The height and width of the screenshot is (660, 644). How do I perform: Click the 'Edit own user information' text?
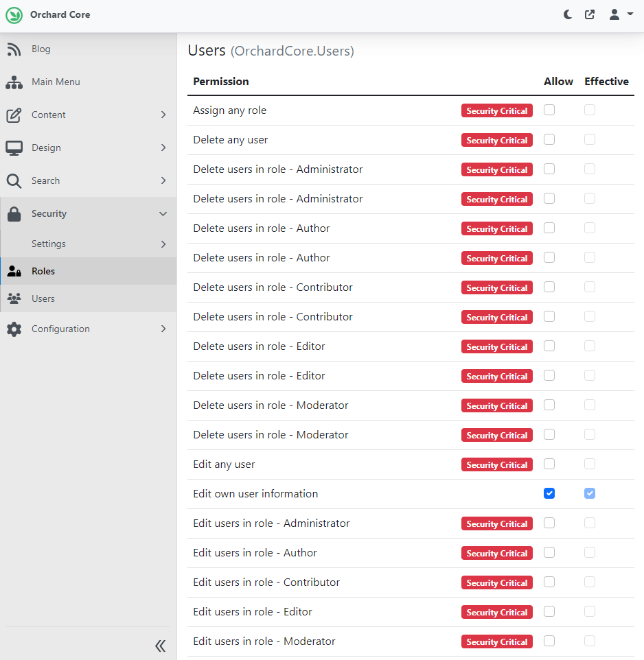tap(255, 494)
